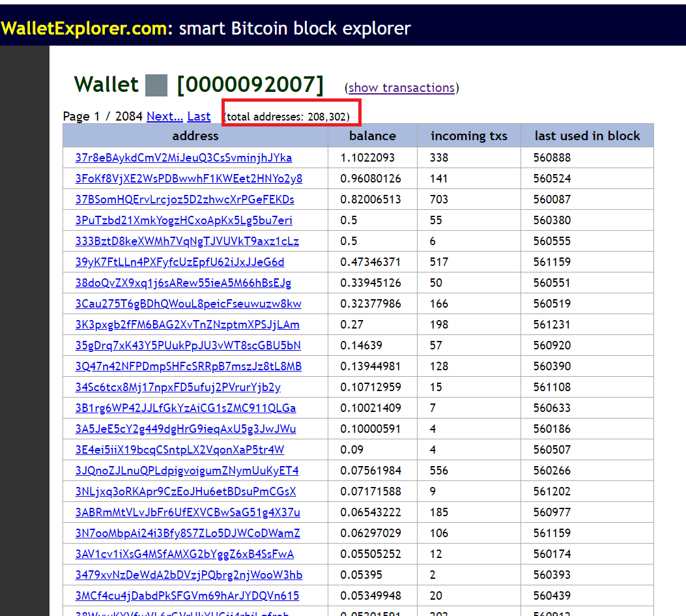Open address 3K3pxgb2fFM6BAG2XvTnZNzptmXPSJjLAm

click(188, 325)
